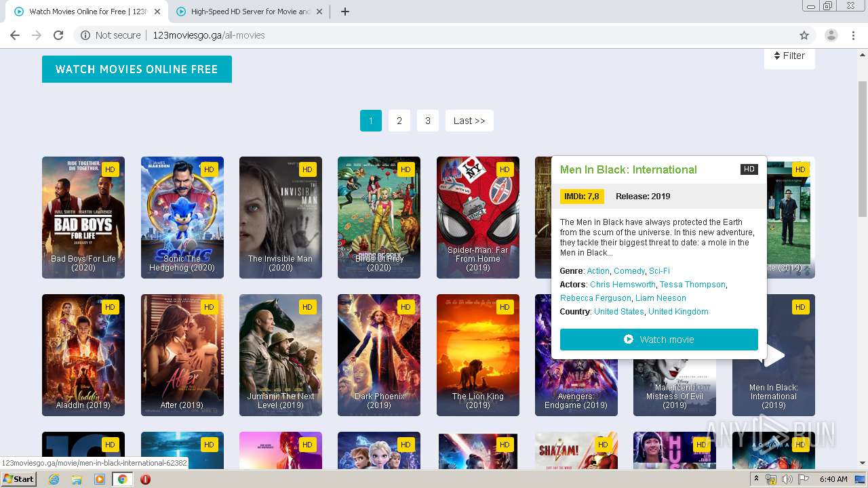Image resolution: width=868 pixels, height=488 pixels.
Task: Open actor Rebecca Ferguson link
Action: 595,298
